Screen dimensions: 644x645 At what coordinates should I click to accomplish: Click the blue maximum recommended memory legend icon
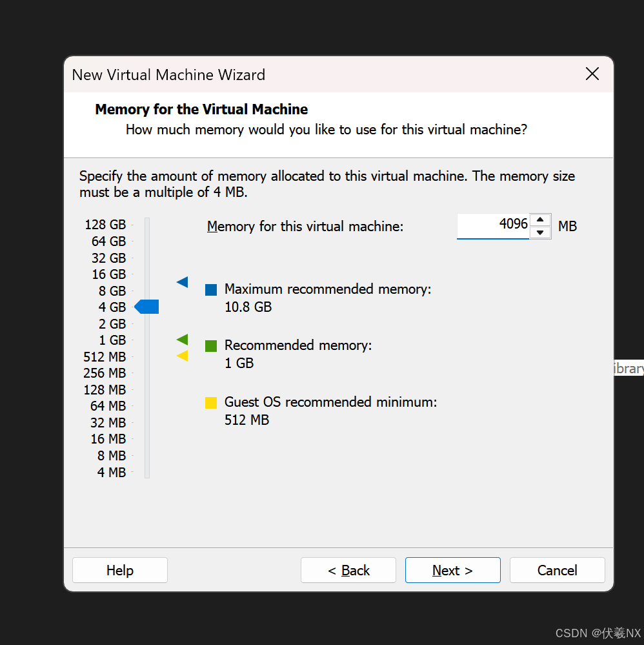[x=210, y=290]
